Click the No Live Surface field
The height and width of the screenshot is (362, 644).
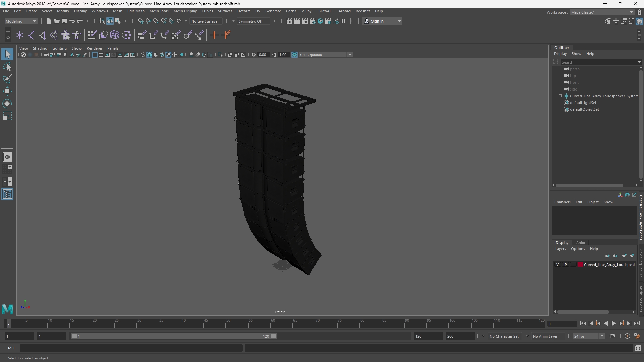[206, 21]
